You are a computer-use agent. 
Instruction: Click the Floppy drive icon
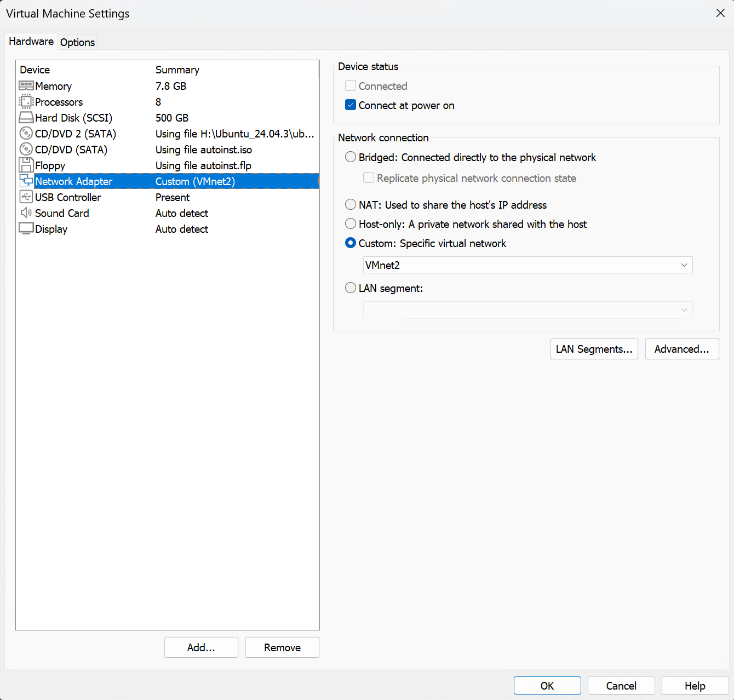click(26, 165)
